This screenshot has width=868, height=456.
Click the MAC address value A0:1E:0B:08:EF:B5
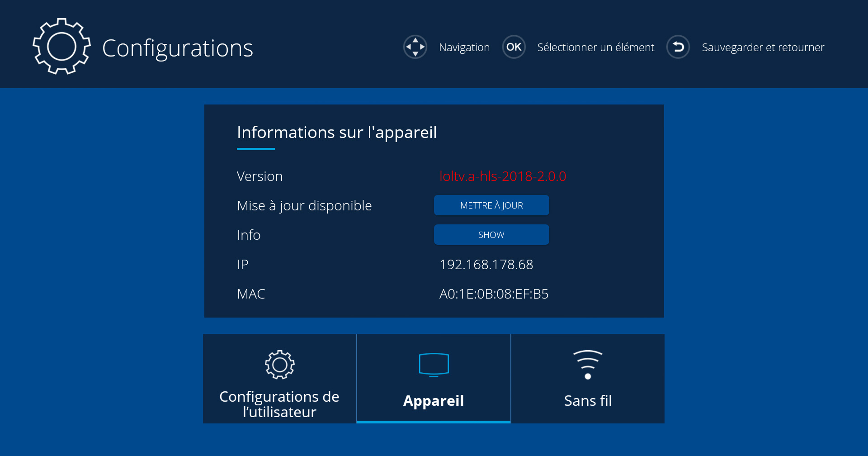[x=494, y=294]
